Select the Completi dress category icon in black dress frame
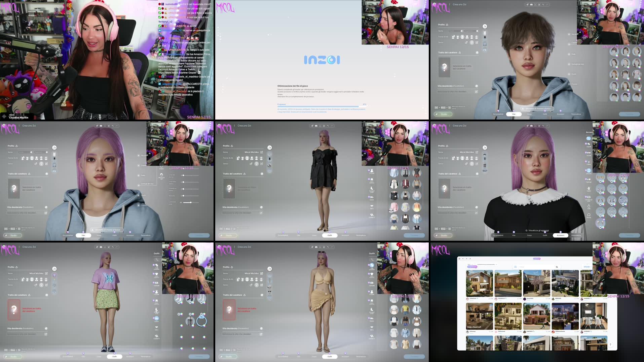Screen dimensions: 644x362 [372, 170]
